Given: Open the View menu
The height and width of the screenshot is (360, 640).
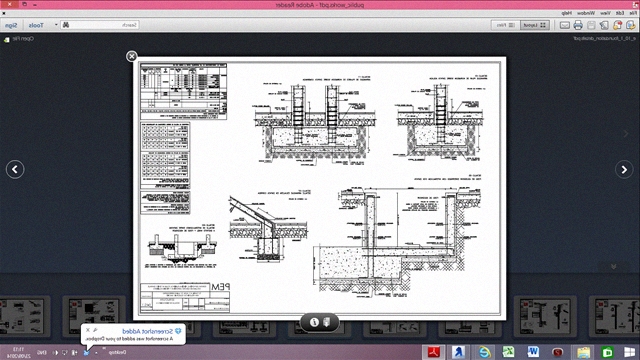Looking at the screenshot, I should (605, 13).
